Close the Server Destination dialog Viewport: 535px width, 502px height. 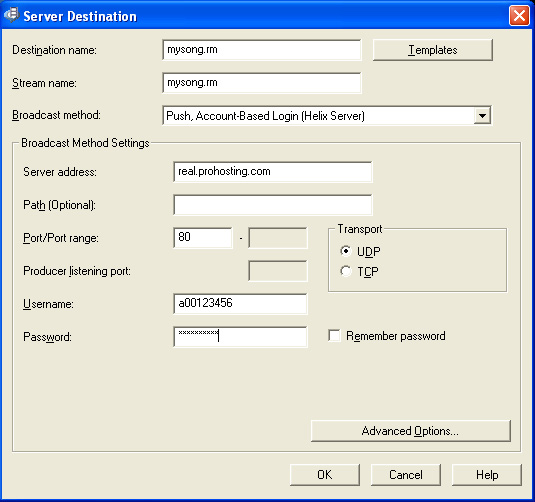519,15
